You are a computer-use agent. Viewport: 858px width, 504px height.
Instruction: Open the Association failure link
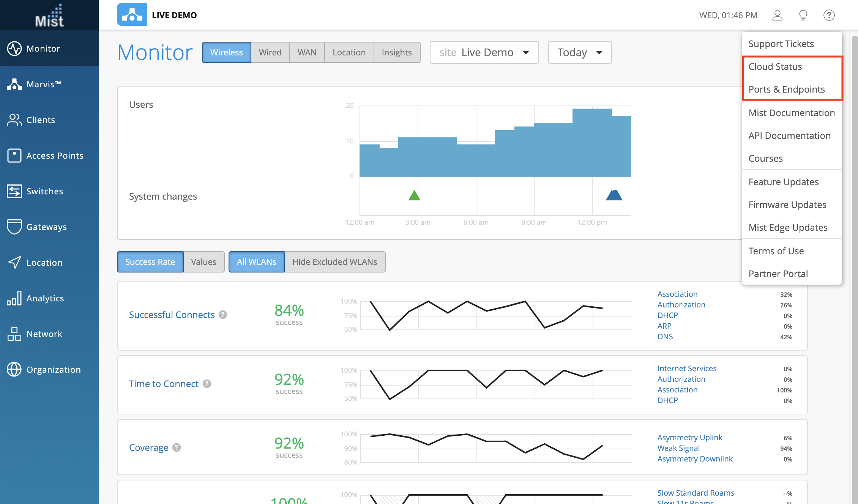click(x=677, y=294)
